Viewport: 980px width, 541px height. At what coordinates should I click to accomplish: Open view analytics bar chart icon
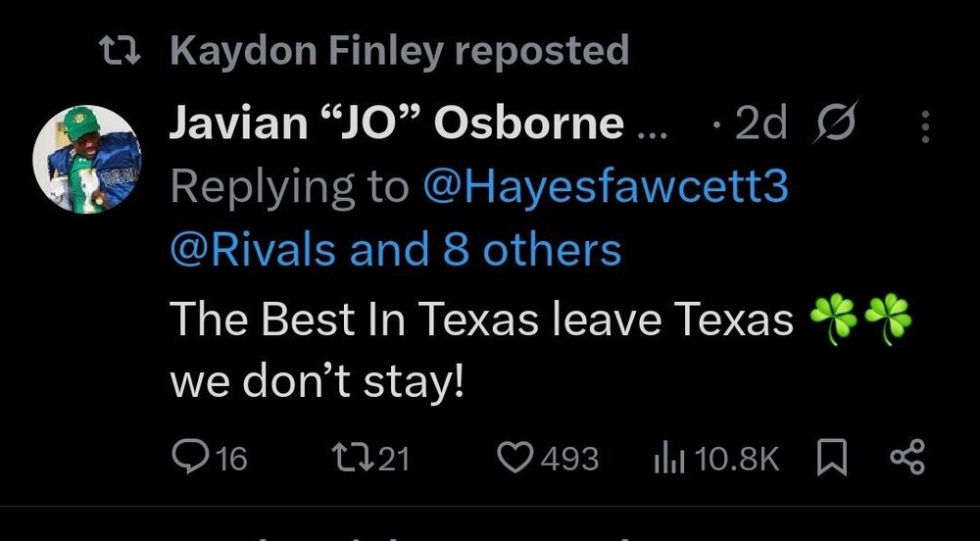pyautogui.click(x=668, y=457)
